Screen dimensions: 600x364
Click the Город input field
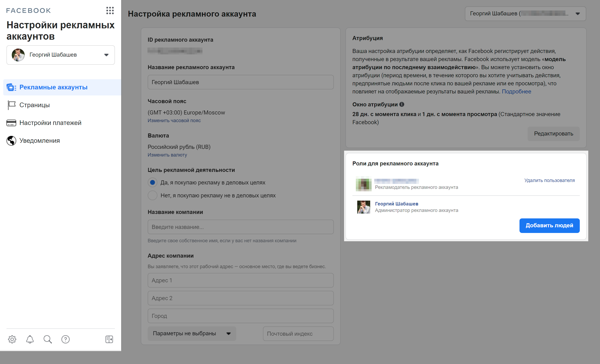click(x=241, y=316)
